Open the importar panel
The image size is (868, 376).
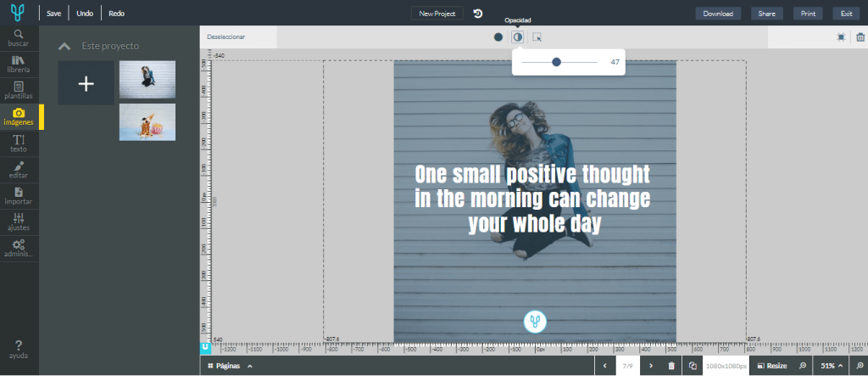[19, 196]
